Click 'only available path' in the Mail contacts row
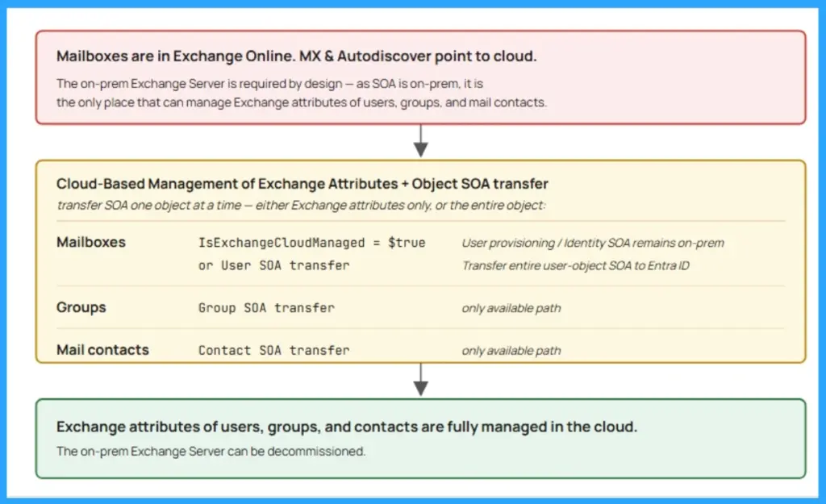Image resolution: width=826 pixels, height=504 pixels. (511, 351)
